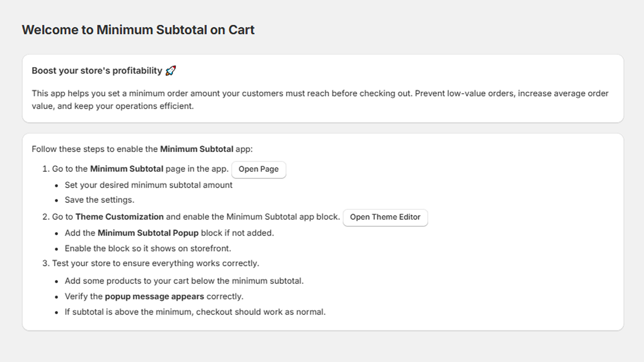The height and width of the screenshot is (362, 644).
Task: Click bold 'popup message appears' text
Action: point(154,296)
